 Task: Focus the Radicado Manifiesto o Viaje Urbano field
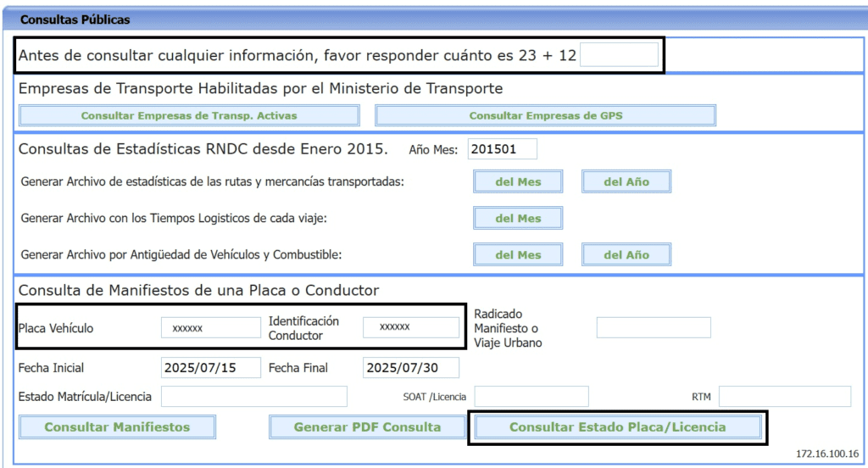click(653, 327)
